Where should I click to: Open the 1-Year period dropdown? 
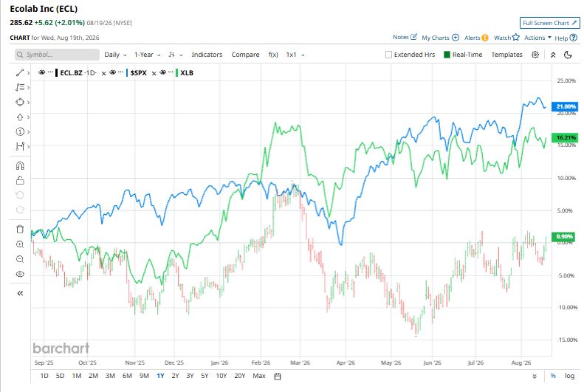[x=147, y=55]
